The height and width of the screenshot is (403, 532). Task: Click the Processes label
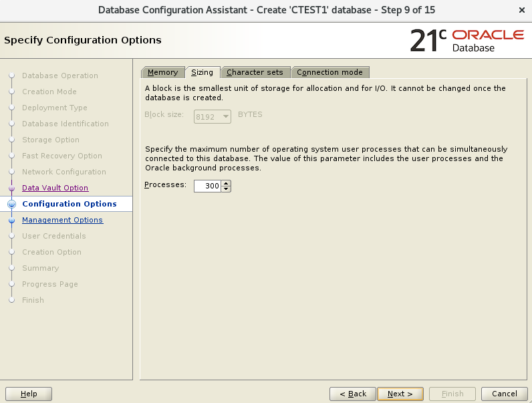click(165, 185)
